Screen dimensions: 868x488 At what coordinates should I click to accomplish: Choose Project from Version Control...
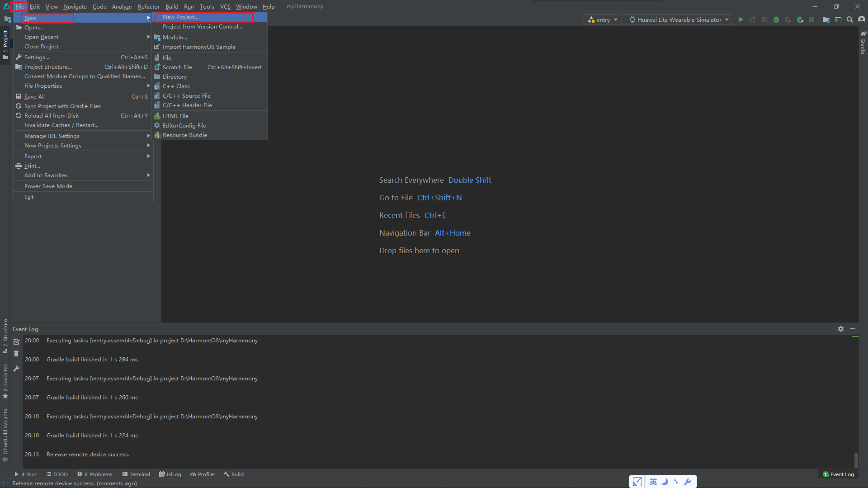click(x=210, y=27)
